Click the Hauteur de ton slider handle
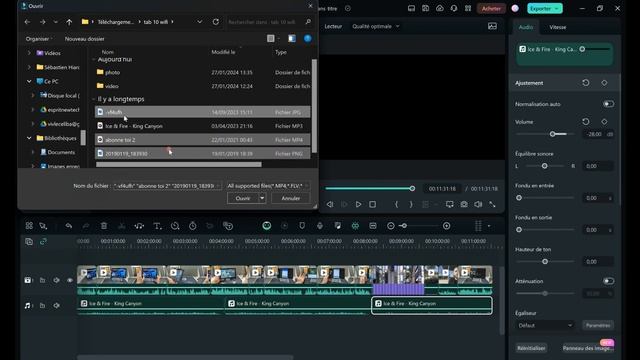 [x=545, y=262]
